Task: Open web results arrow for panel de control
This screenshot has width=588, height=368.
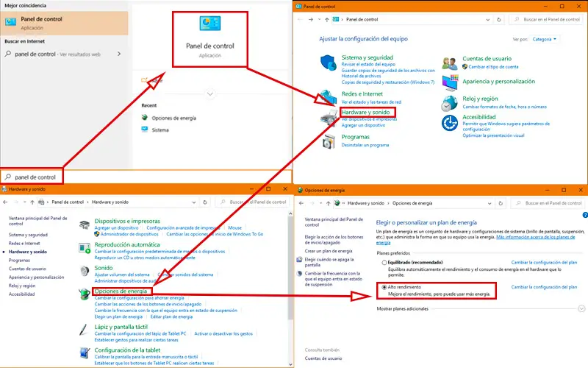Action: [119, 54]
